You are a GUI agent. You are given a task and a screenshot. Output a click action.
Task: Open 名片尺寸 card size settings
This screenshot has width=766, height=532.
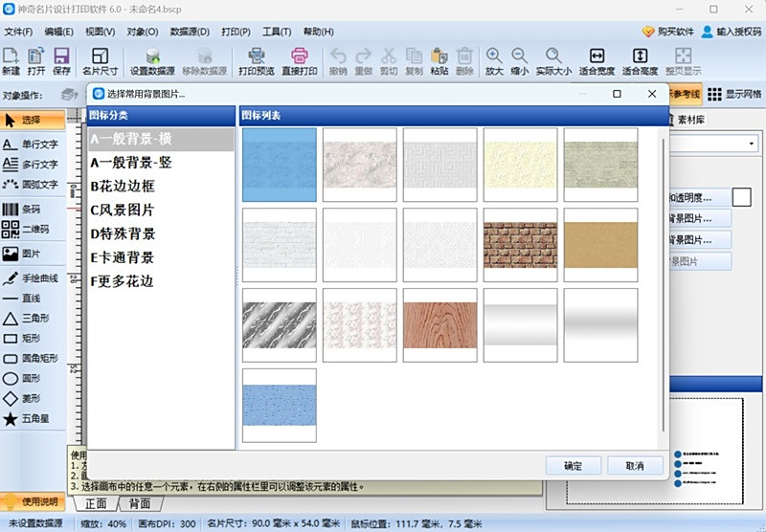pyautogui.click(x=100, y=61)
